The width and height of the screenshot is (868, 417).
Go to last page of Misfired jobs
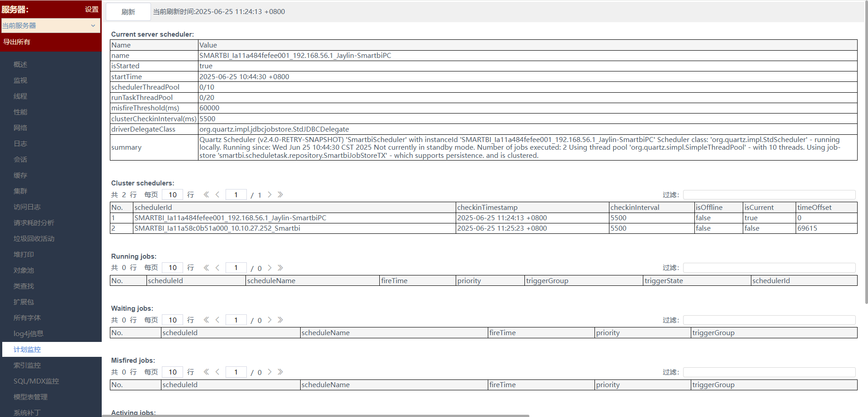pyautogui.click(x=280, y=372)
